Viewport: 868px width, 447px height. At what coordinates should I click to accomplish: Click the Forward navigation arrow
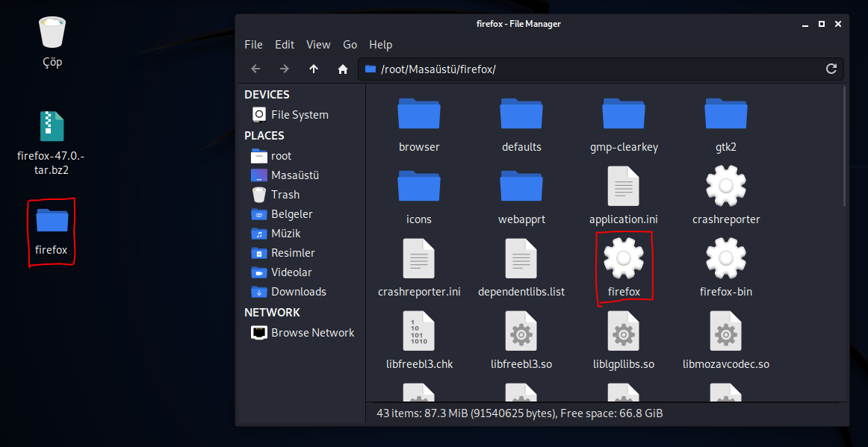click(285, 69)
